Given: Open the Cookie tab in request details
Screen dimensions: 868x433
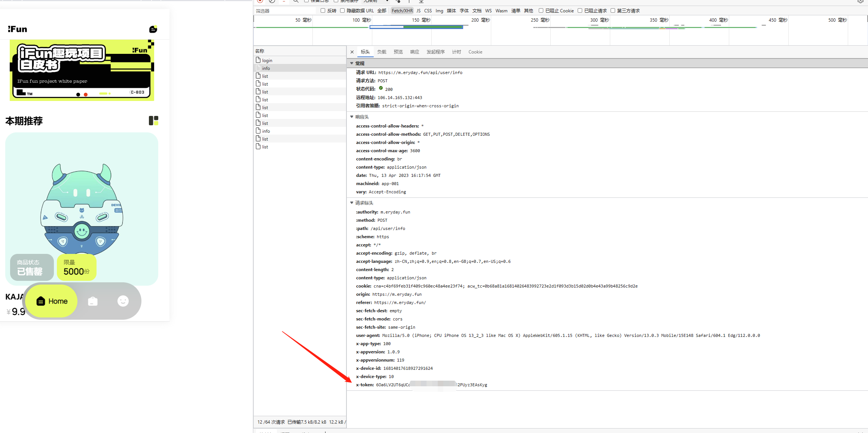Looking at the screenshot, I should click(475, 52).
